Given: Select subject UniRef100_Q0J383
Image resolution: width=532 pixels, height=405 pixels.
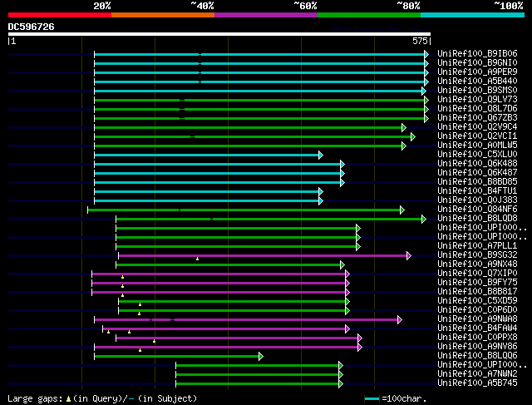Looking at the screenshot, I should 477,200.
